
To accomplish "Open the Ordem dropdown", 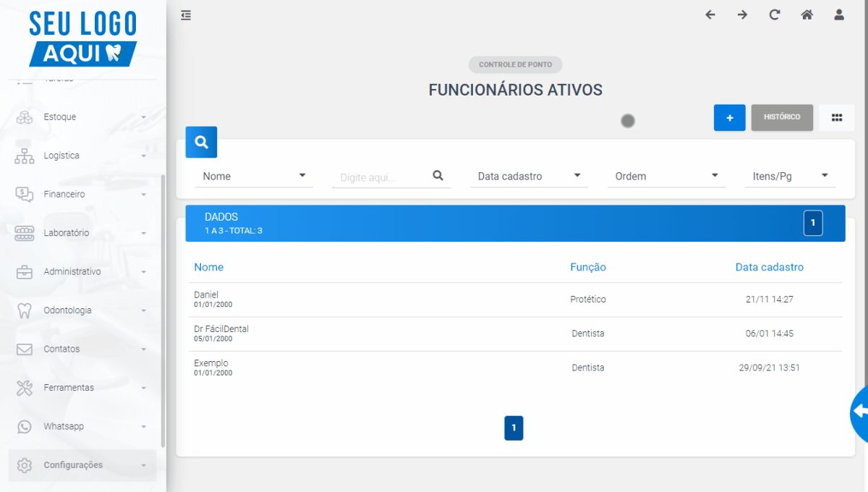I will [666, 176].
